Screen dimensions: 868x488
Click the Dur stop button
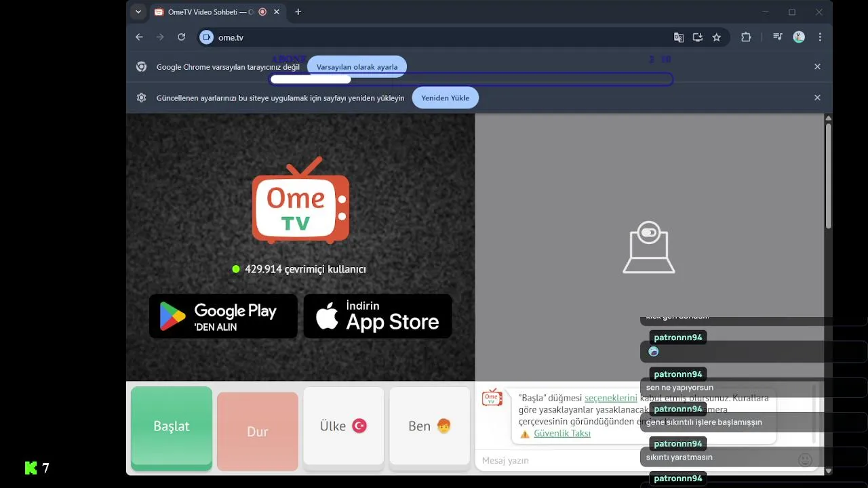(x=258, y=431)
